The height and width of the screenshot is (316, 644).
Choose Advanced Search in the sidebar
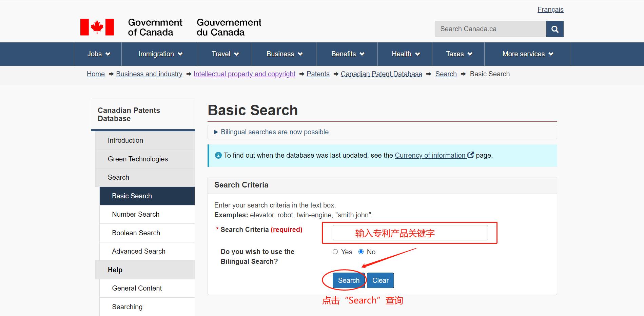(x=147, y=251)
